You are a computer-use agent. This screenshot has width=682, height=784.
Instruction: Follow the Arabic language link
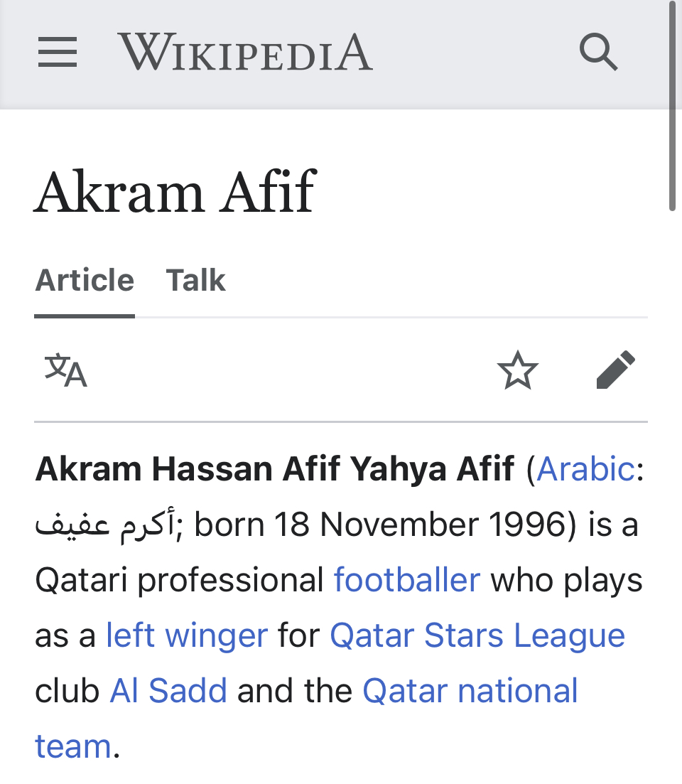[585, 469]
